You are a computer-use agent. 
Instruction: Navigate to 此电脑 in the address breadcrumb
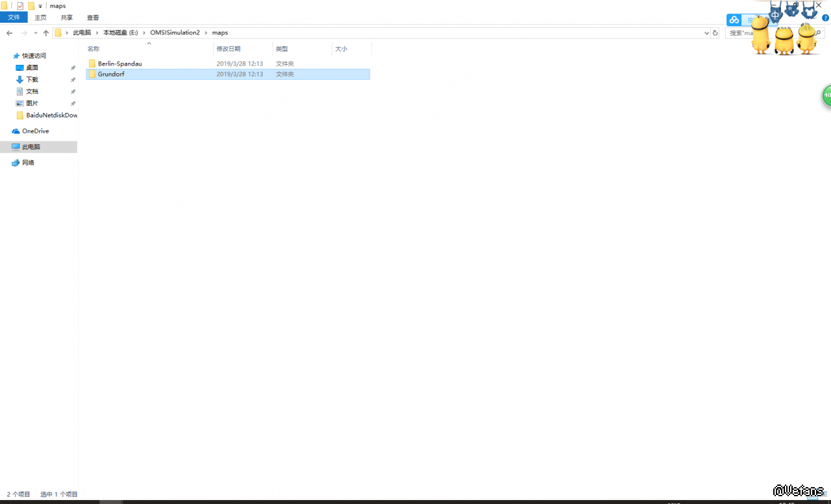[x=82, y=32]
